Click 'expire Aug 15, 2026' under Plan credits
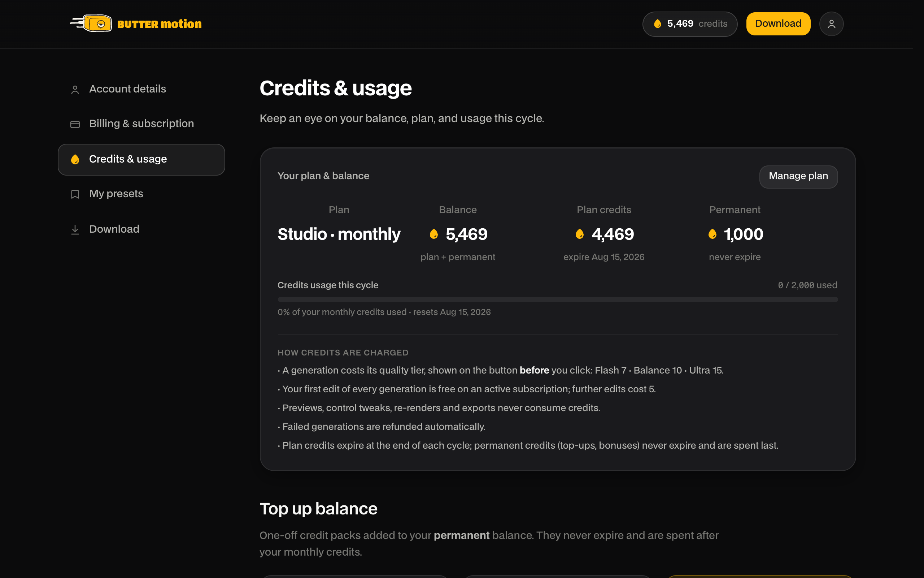924x578 pixels. point(603,257)
